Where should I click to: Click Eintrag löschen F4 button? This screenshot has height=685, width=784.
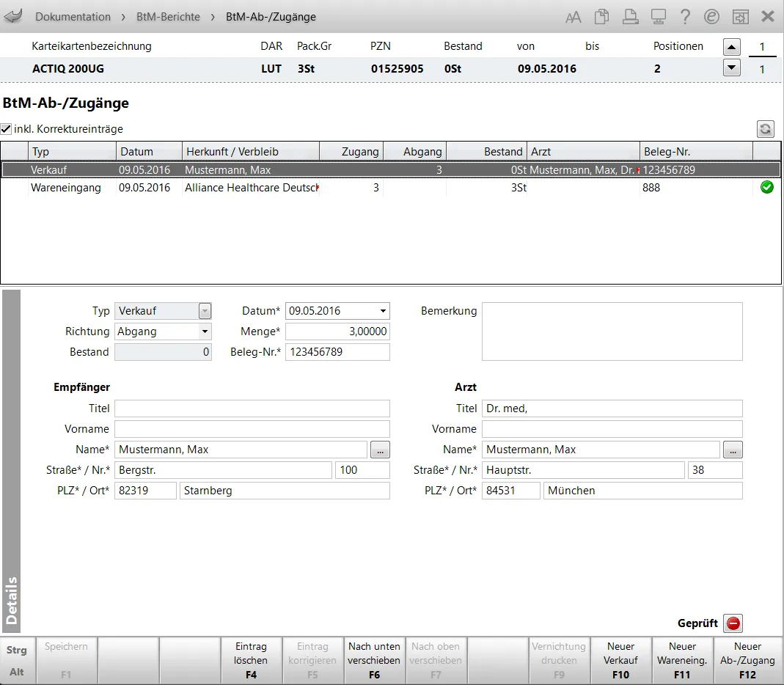click(251, 660)
